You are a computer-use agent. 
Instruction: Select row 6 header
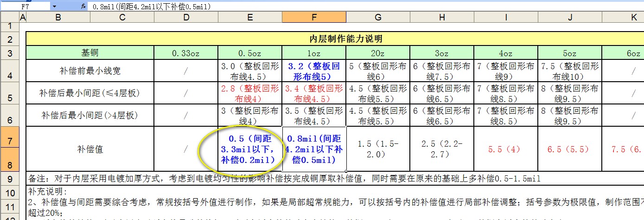point(9,115)
